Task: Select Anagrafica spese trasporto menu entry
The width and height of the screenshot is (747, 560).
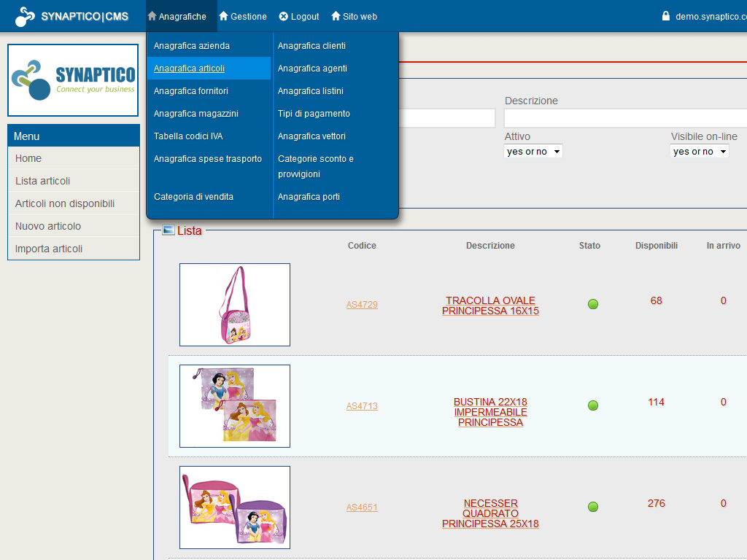Action: point(208,158)
